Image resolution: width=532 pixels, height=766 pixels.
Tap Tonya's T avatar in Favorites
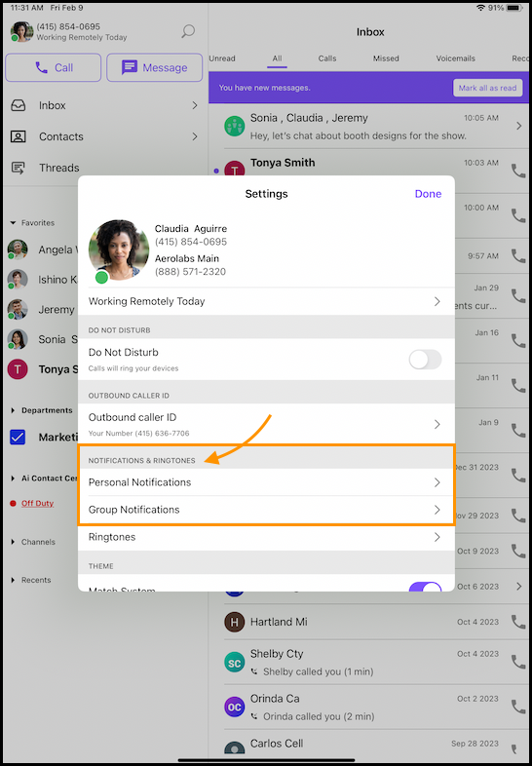pos(18,369)
